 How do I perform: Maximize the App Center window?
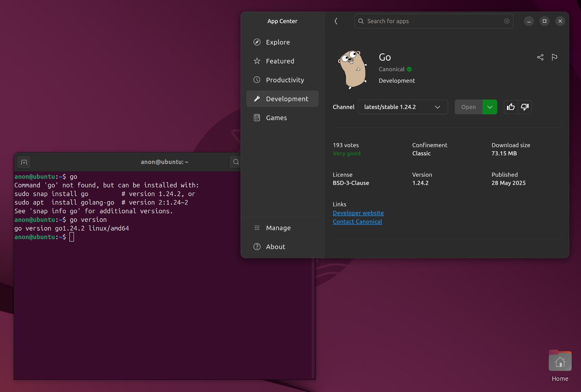544,21
